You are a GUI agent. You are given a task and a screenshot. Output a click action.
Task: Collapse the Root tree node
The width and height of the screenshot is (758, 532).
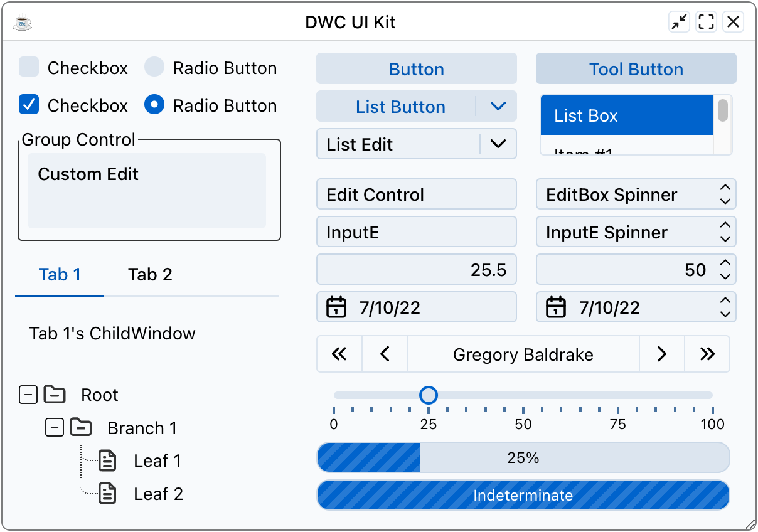point(28,395)
